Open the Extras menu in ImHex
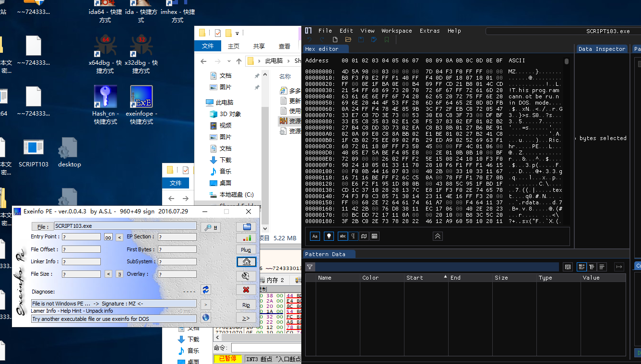This screenshot has height=364, width=641. tap(430, 31)
